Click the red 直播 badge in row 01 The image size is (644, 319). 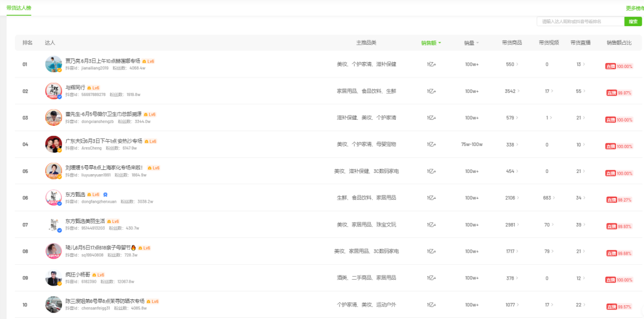[611, 66]
